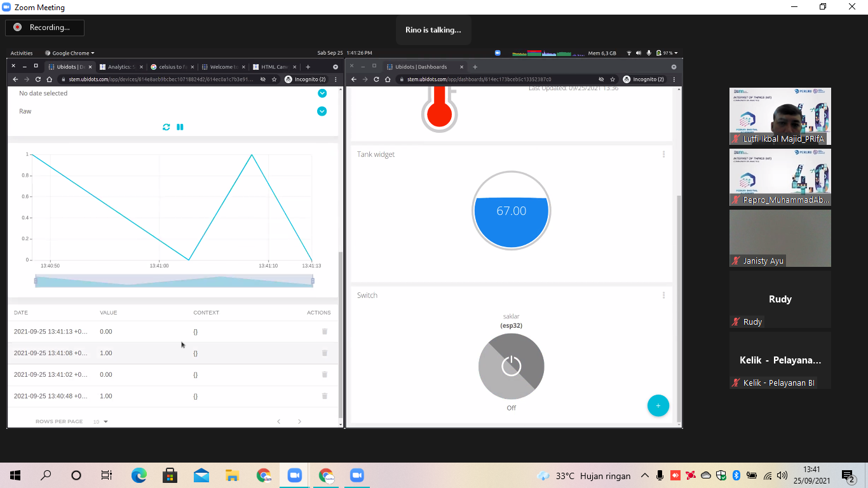868x488 pixels.
Task: Add a new widget with plus button
Action: pyautogui.click(x=658, y=405)
